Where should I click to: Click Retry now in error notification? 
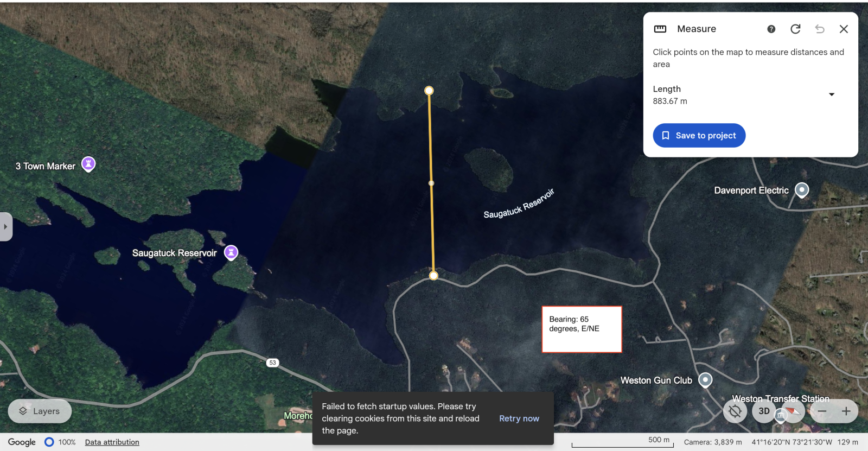[x=519, y=418]
